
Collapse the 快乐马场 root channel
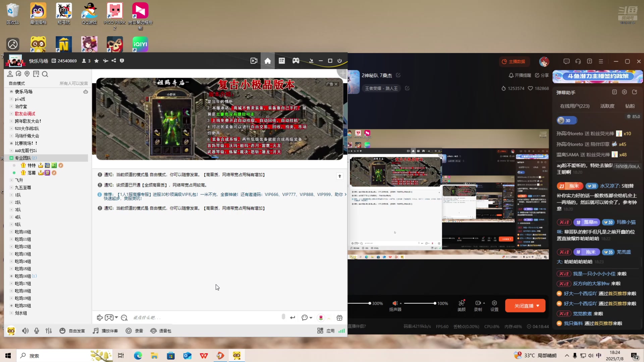point(11,92)
